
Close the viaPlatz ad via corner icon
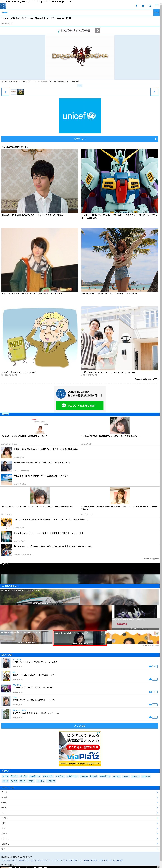click(x=100, y=733)
